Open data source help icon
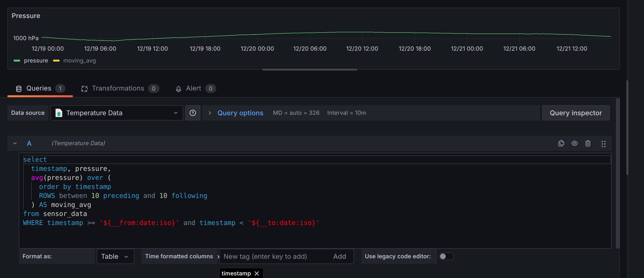The width and height of the screenshot is (644, 278). [x=193, y=113]
